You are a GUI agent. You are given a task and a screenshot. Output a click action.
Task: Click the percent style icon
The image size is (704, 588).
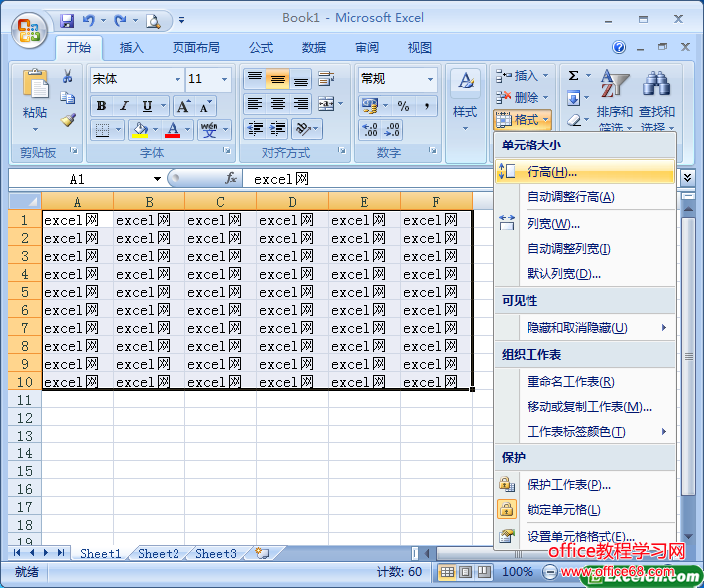pos(403,106)
